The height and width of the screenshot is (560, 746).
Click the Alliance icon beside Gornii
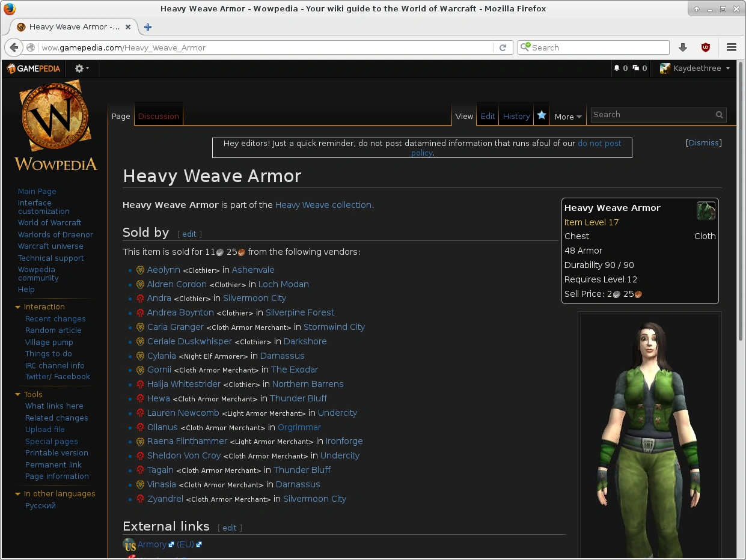[x=140, y=370]
